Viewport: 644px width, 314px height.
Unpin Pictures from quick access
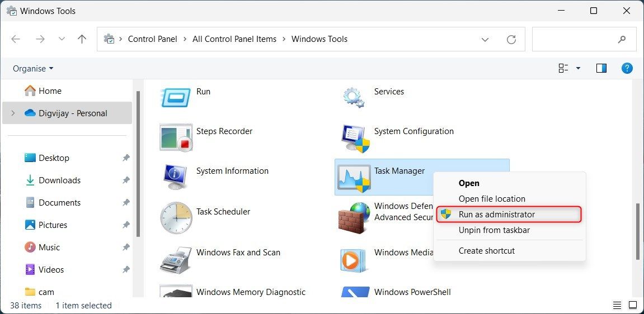(x=126, y=225)
